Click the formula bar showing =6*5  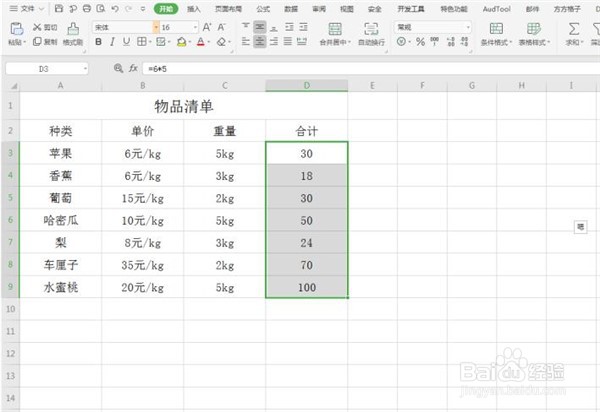(369, 69)
